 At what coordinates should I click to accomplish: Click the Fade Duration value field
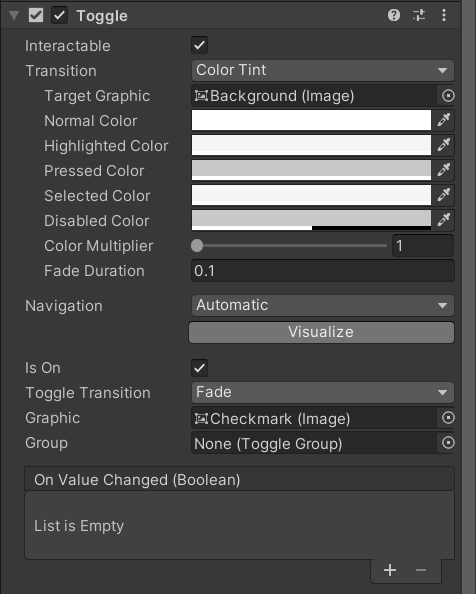point(323,271)
